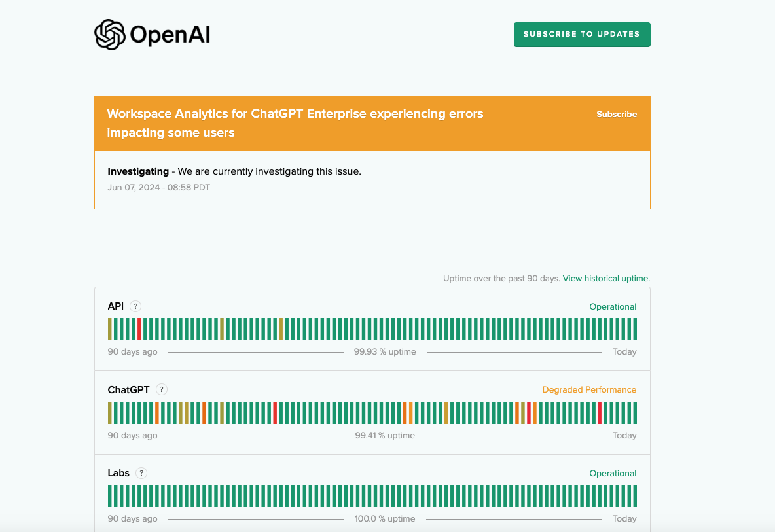This screenshot has width=775, height=532.
Task: Click Subscribe in the orange incident banner
Action: (x=616, y=114)
